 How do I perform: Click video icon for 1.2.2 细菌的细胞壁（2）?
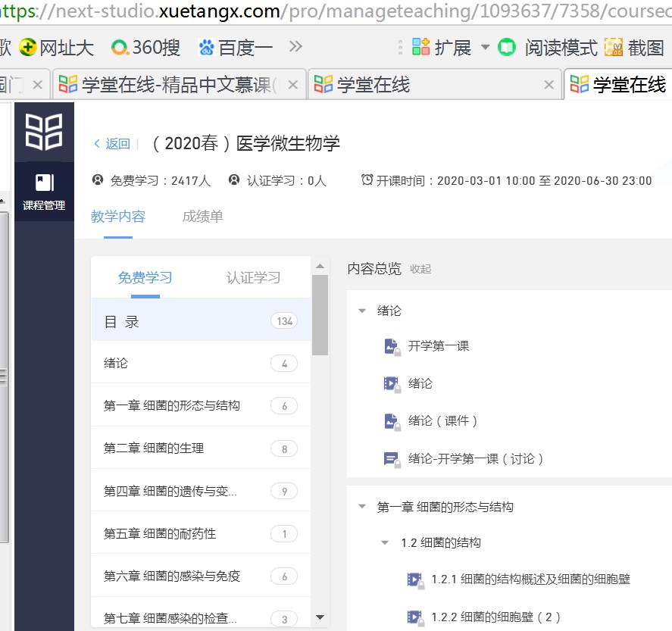(x=414, y=617)
